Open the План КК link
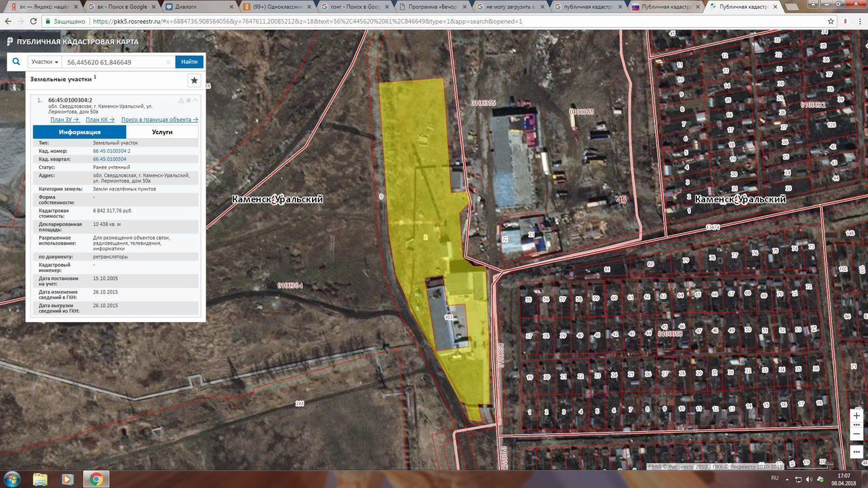This screenshot has height=488, width=868. (x=100, y=119)
